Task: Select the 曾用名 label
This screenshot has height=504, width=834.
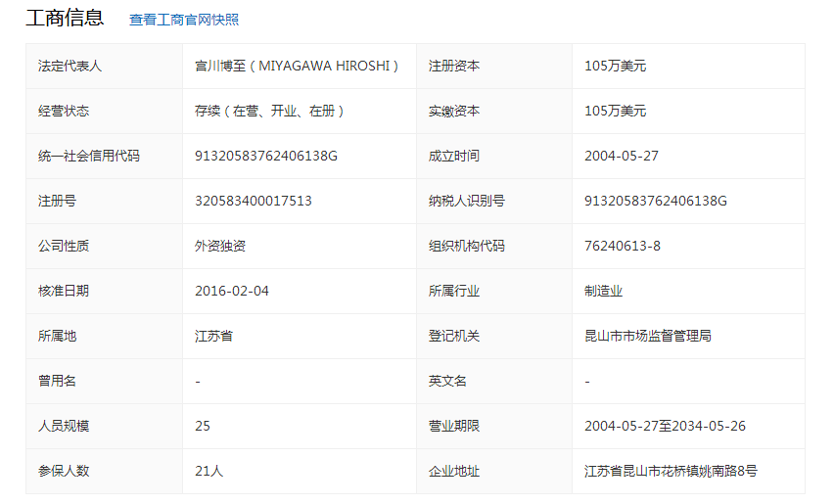Action: coord(57,382)
